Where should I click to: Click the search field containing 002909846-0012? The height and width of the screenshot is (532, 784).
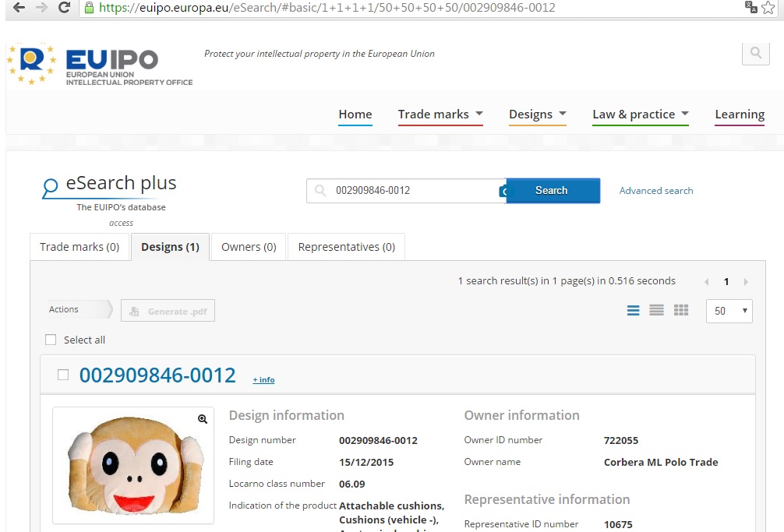[x=407, y=190]
